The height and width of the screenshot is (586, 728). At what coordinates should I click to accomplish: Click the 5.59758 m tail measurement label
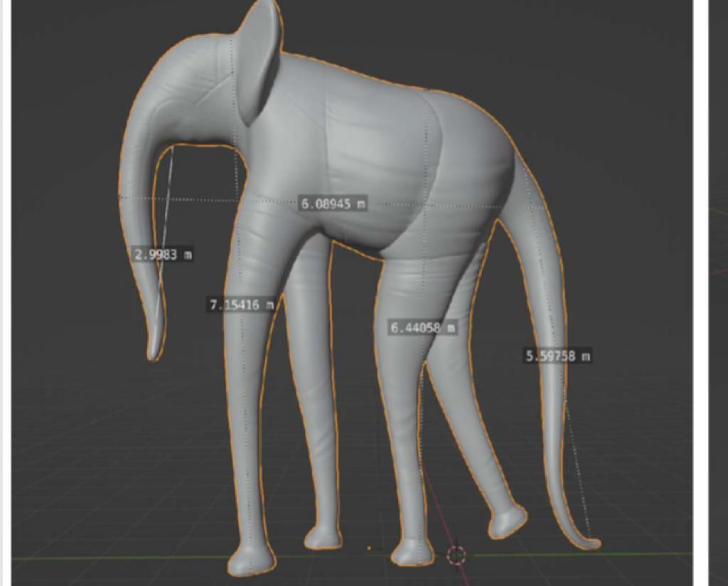[x=558, y=356]
